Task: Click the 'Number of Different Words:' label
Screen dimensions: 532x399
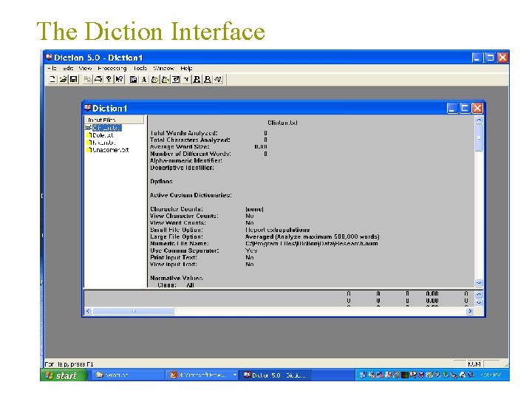Action: [x=191, y=154]
